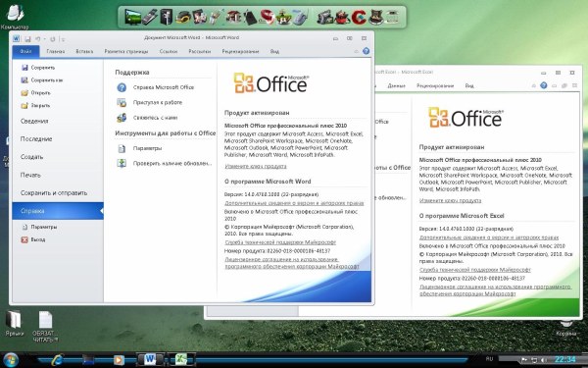The height and width of the screenshot is (368, 588).
Task: Select the Print item in Backstage menu
Action: (x=30, y=175)
